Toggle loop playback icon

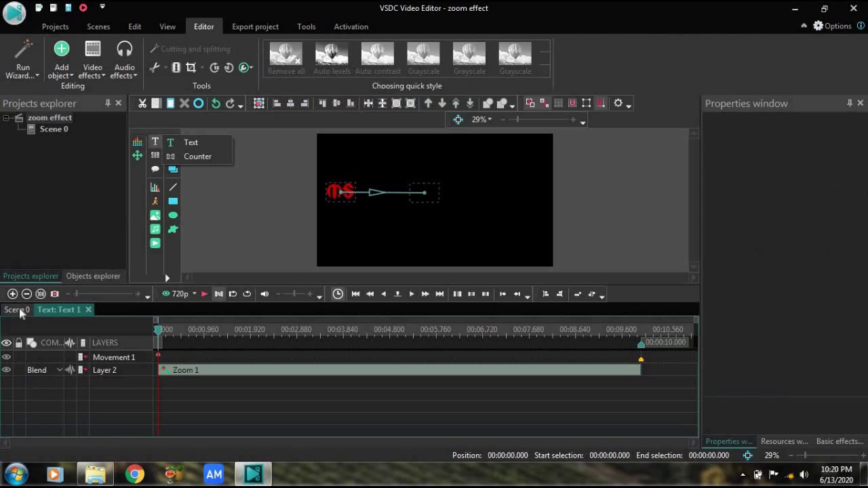(x=247, y=294)
